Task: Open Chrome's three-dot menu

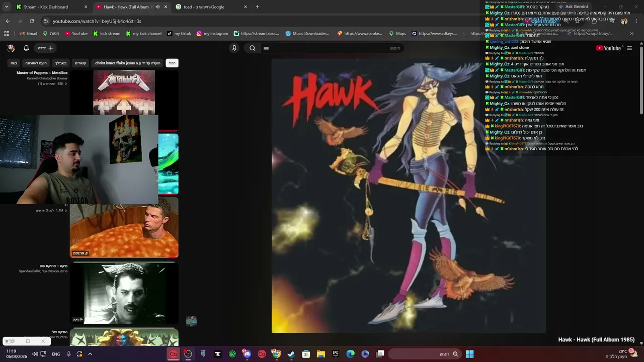Action: click(x=636, y=21)
